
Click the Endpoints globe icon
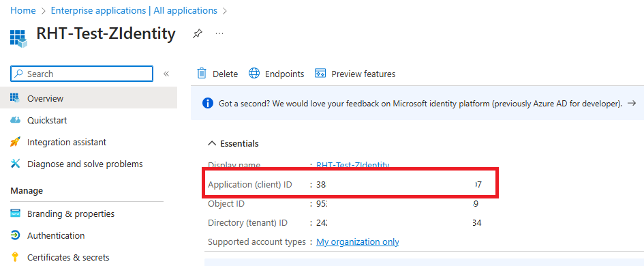pyautogui.click(x=254, y=74)
